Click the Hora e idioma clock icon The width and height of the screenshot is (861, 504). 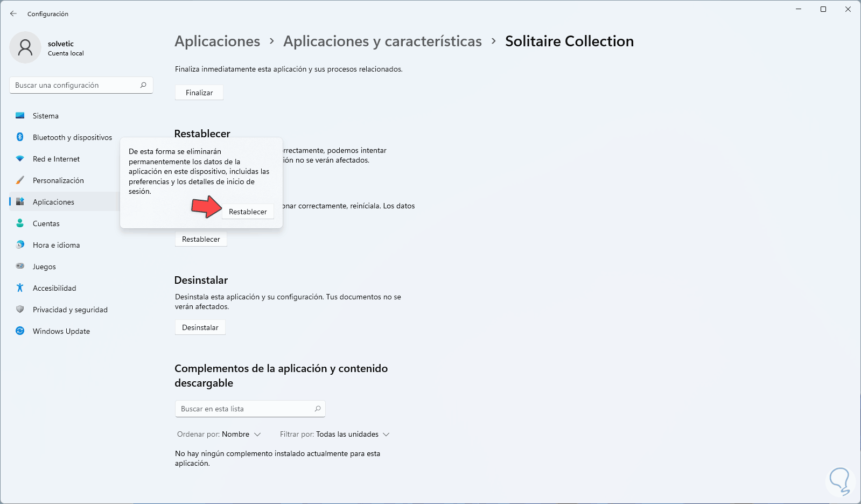click(20, 245)
